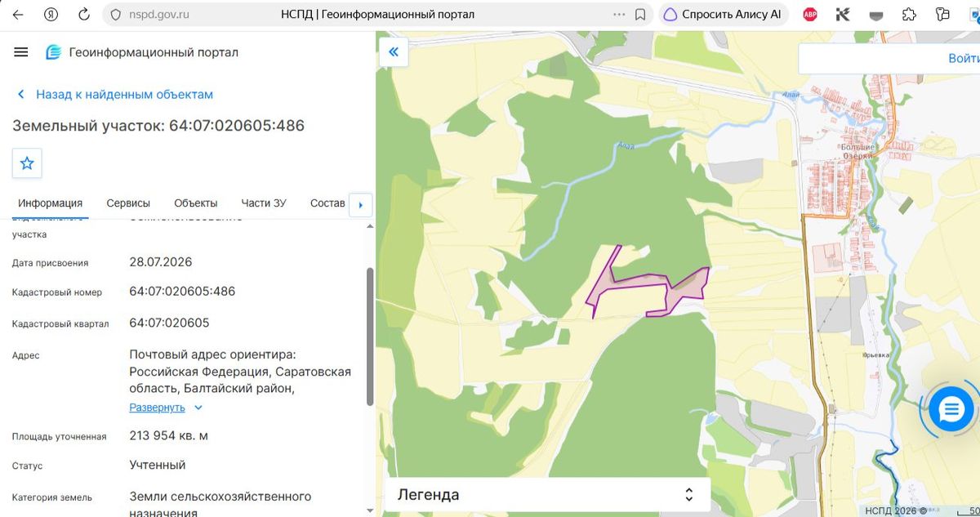Bookmark this page with the bookmark icon
The image size is (980, 517).
coord(641,15)
